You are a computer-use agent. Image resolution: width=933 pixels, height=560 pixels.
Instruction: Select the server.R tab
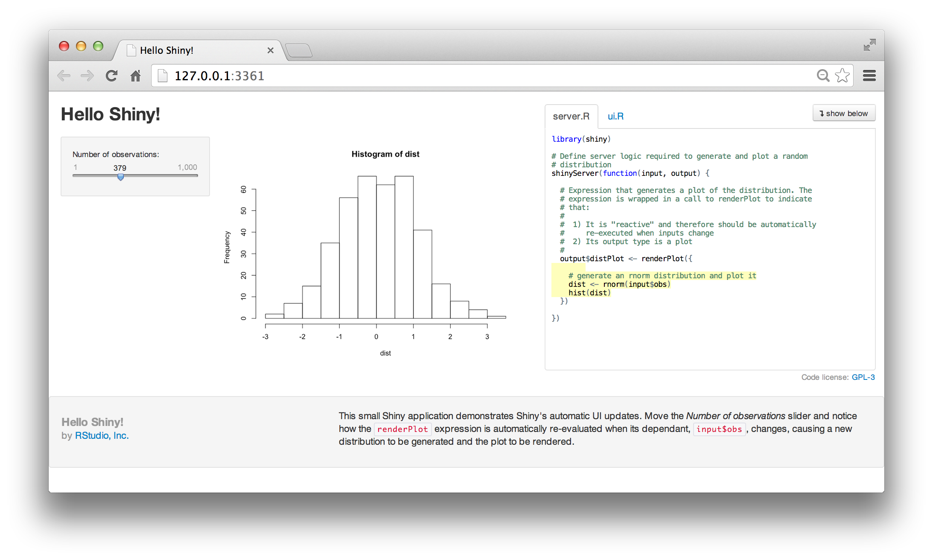pos(571,116)
